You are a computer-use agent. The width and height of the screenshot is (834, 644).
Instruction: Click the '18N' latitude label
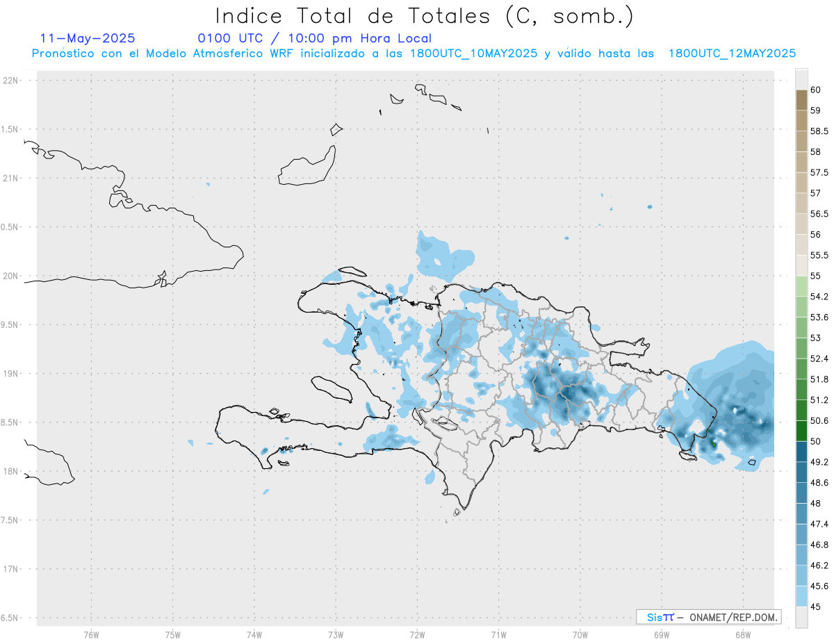[x=12, y=471]
